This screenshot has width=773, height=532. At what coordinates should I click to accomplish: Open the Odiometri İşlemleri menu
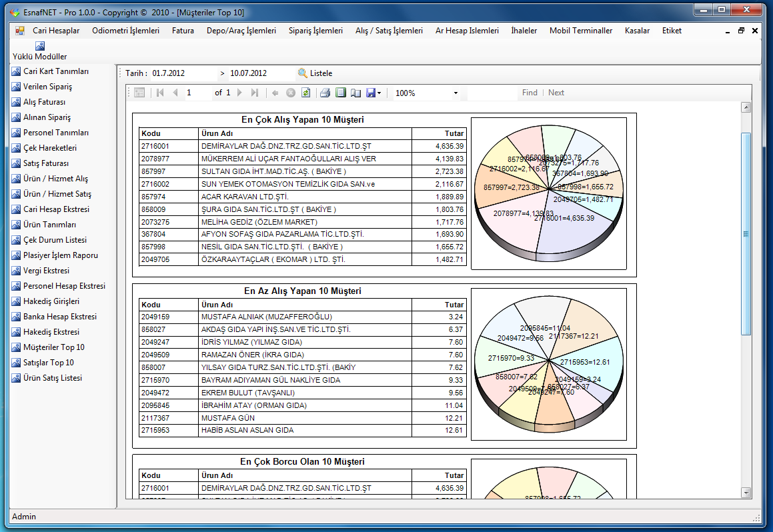[x=125, y=31]
